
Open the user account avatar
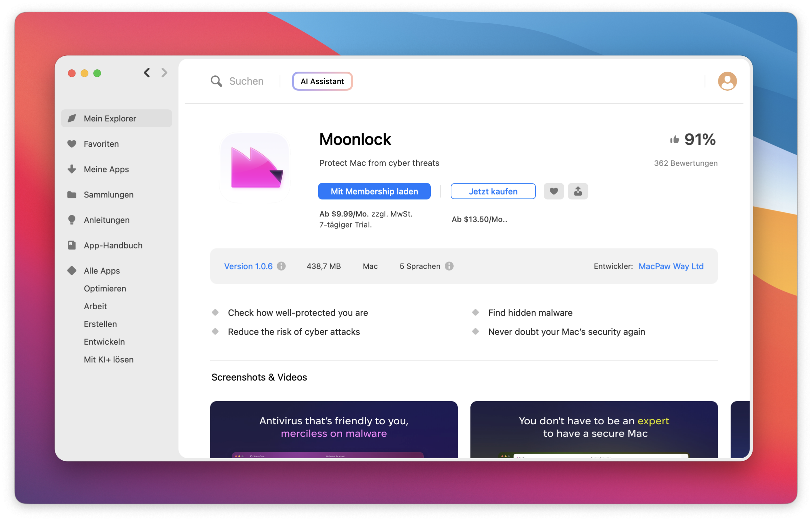(727, 81)
